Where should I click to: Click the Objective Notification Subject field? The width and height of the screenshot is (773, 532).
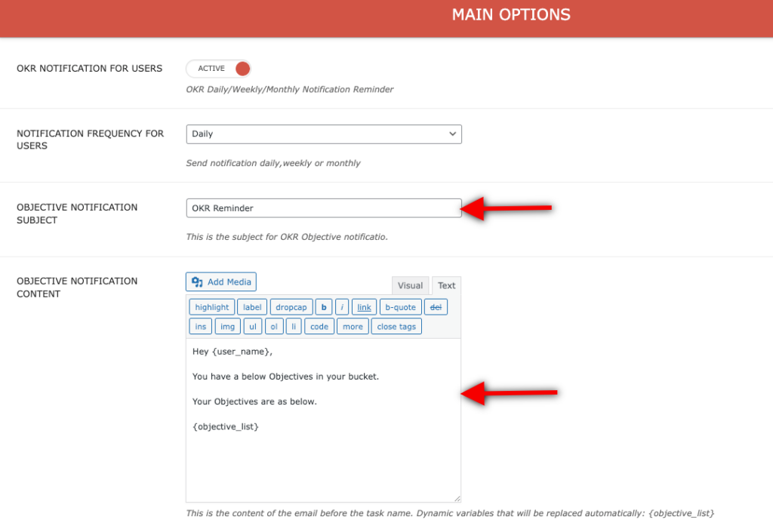[324, 208]
